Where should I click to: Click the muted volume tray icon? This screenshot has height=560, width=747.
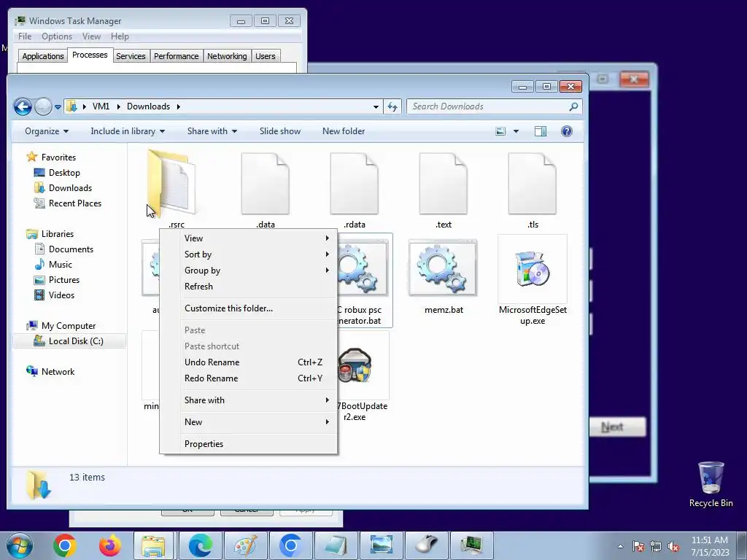coord(673,547)
